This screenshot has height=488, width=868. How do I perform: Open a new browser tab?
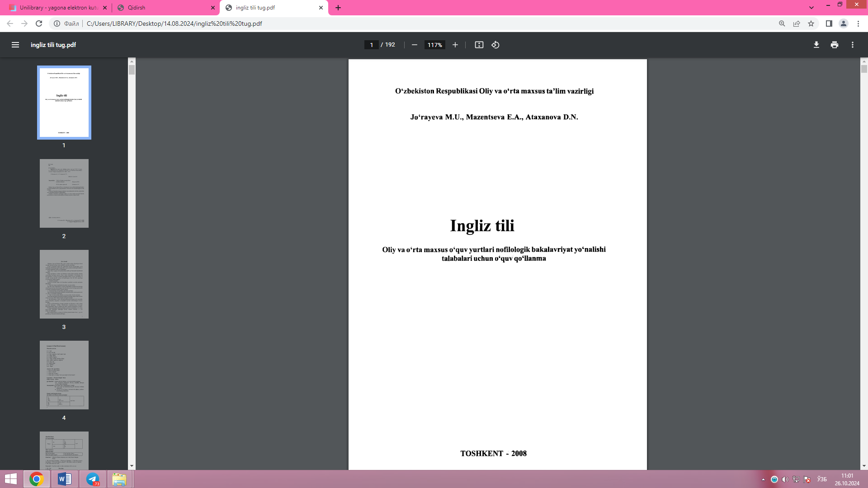[338, 8]
